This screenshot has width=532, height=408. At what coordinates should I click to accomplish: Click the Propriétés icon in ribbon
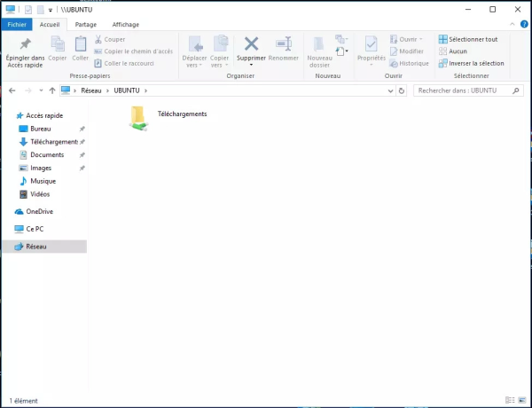(371, 44)
